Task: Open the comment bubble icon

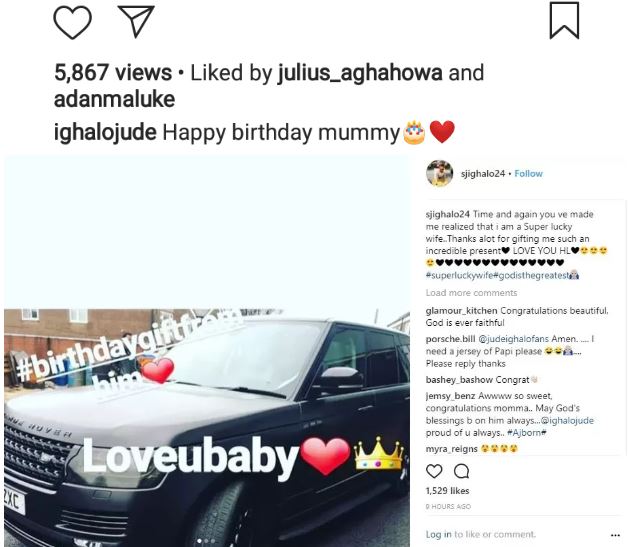Action: coord(461,471)
